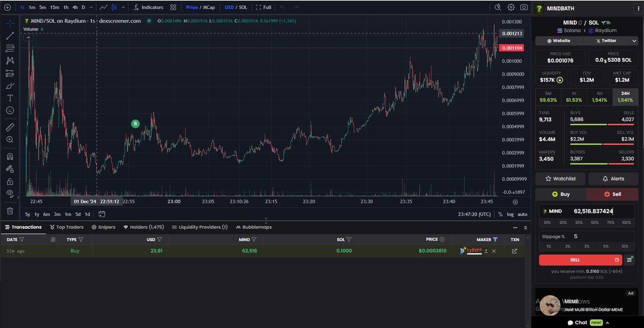Filter the TYPE column
This screenshot has height=328, width=644.
81,240
